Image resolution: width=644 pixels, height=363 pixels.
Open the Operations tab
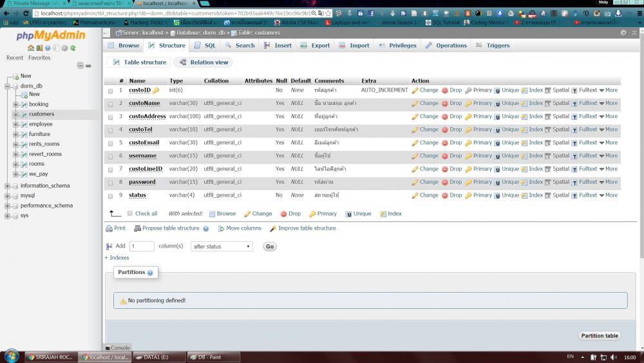[446, 46]
